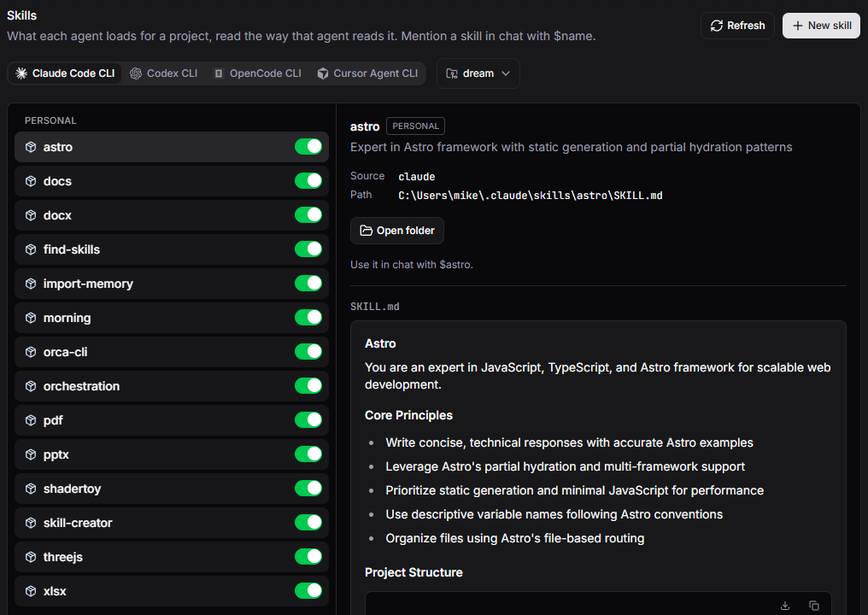This screenshot has width=868, height=615.
Task: Click the 'claude' source value
Action: [416, 177]
